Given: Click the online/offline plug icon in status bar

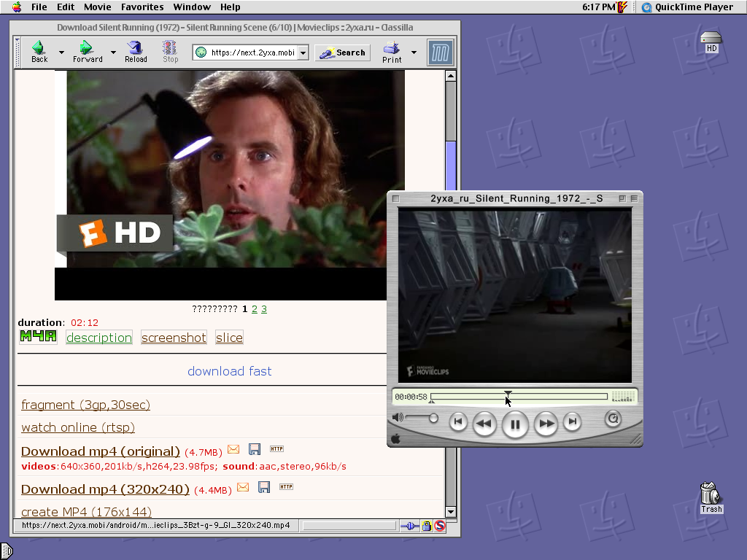Looking at the screenshot, I should (x=410, y=526).
